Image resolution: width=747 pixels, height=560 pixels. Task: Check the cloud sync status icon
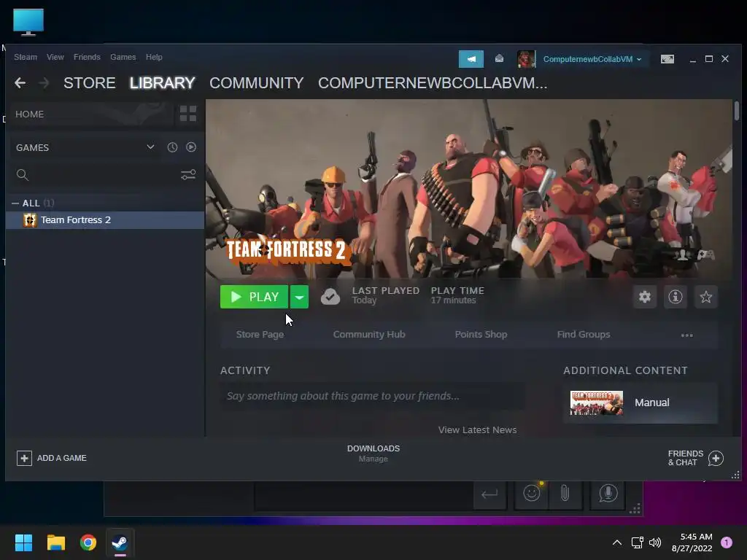click(330, 297)
